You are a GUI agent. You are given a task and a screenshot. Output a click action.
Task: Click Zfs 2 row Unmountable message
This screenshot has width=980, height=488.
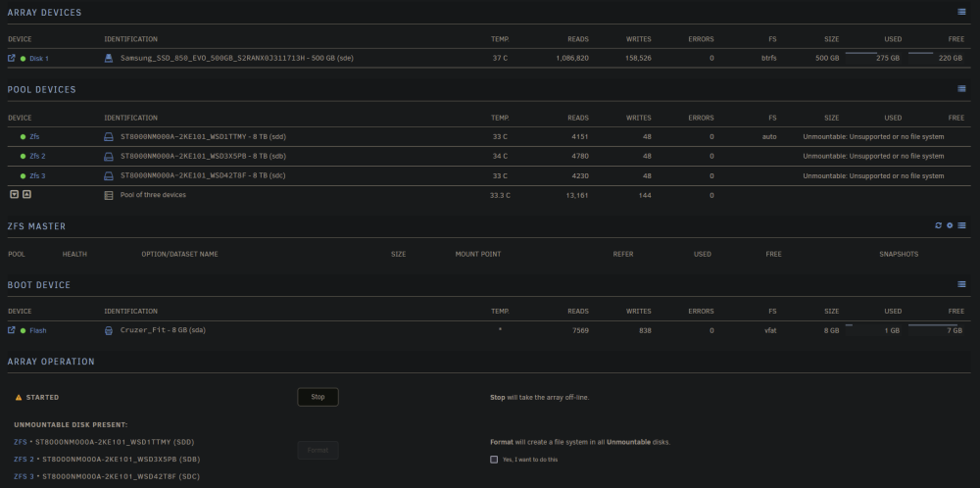(873, 156)
